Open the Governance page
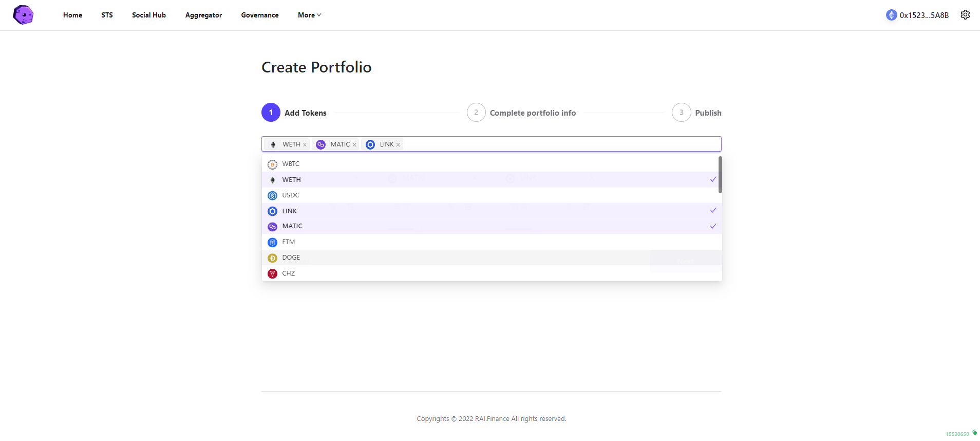 pos(260,15)
